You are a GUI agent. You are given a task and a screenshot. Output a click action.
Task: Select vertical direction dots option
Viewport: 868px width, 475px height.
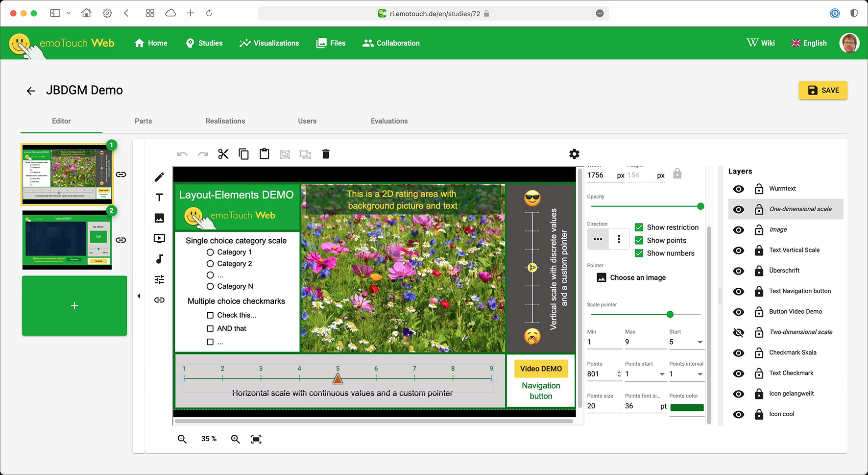click(x=619, y=239)
